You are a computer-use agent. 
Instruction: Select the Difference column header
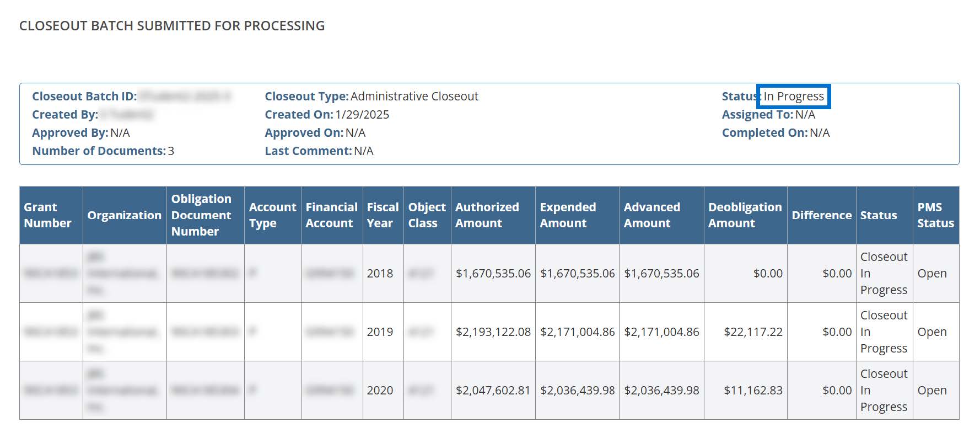tap(821, 215)
